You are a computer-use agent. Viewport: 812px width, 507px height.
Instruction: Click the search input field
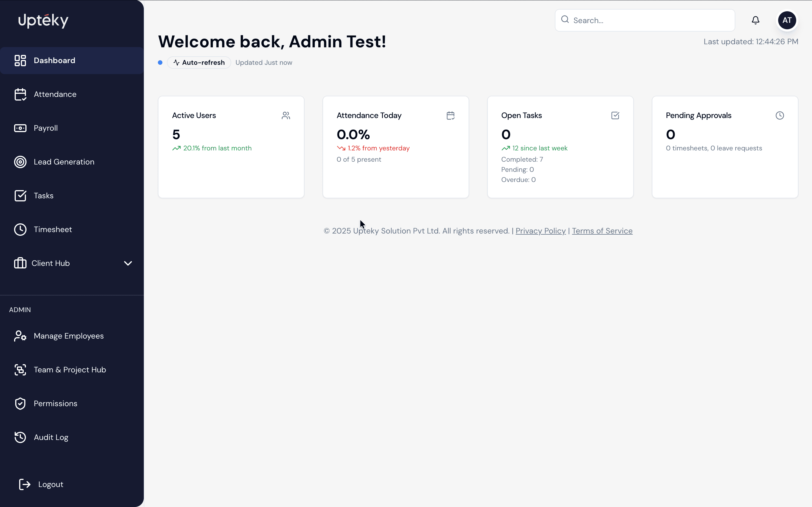[644, 20]
